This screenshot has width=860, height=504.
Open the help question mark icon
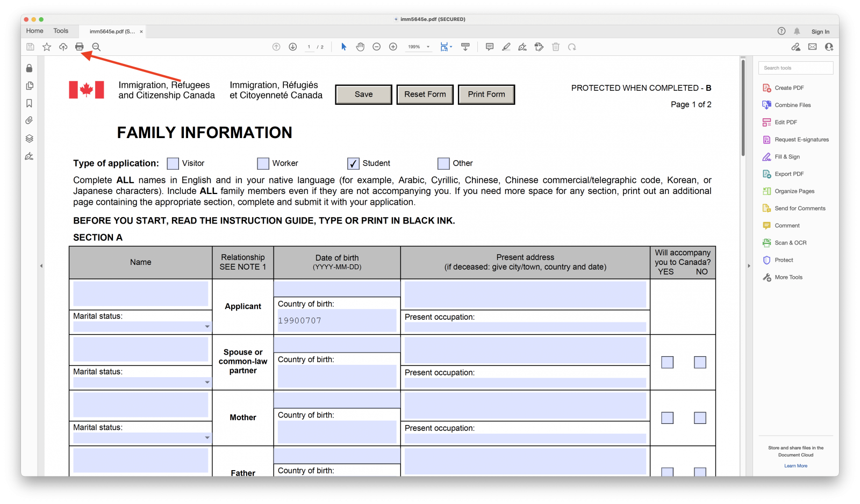pyautogui.click(x=782, y=31)
